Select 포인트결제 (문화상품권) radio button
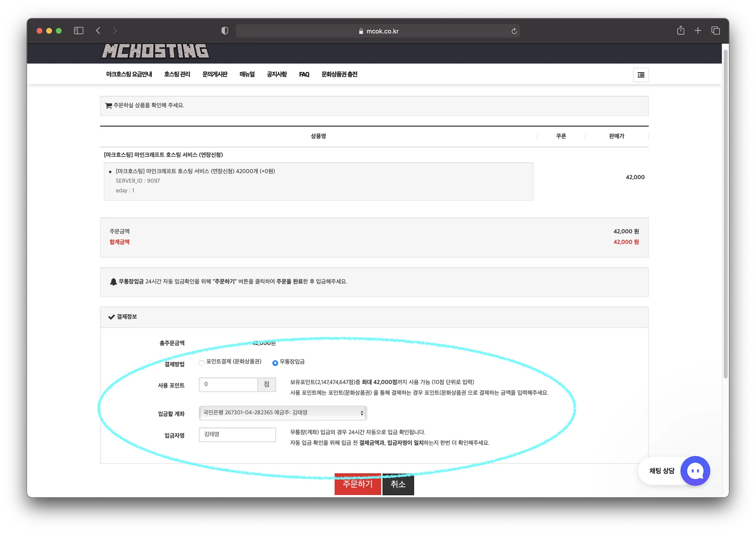The image size is (756, 533). pyautogui.click(x=202, y=363)
